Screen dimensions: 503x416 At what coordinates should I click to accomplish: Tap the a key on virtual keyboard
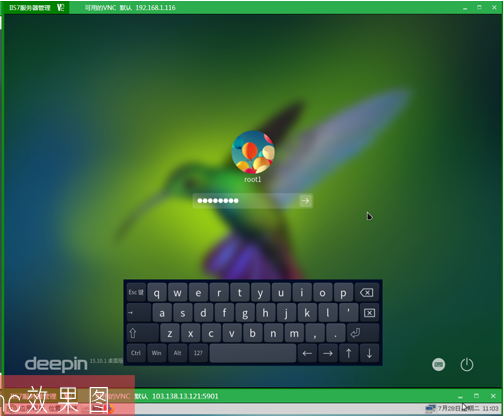[162, 313]
